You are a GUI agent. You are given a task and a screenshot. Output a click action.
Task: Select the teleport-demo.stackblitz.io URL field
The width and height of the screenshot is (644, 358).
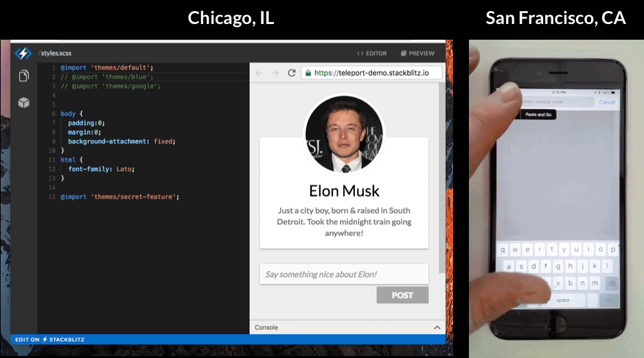pyautogui.click(x=371, y=73)
